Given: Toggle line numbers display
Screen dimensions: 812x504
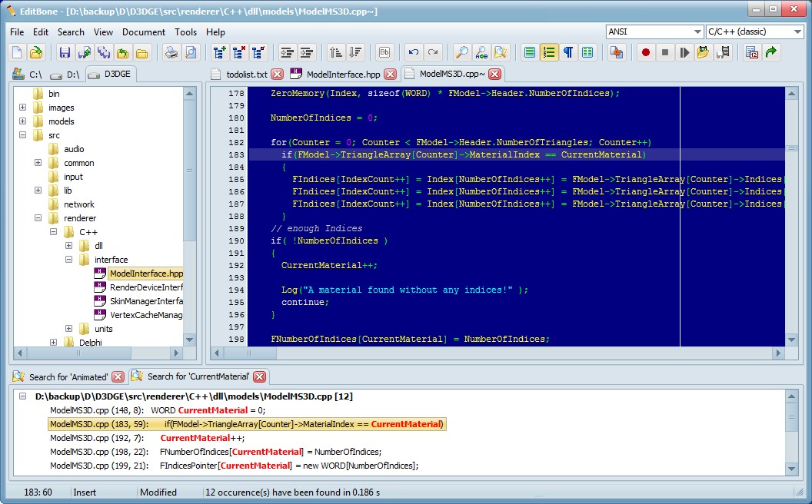Looking at the screenshot, I should [x=549, y=52].
